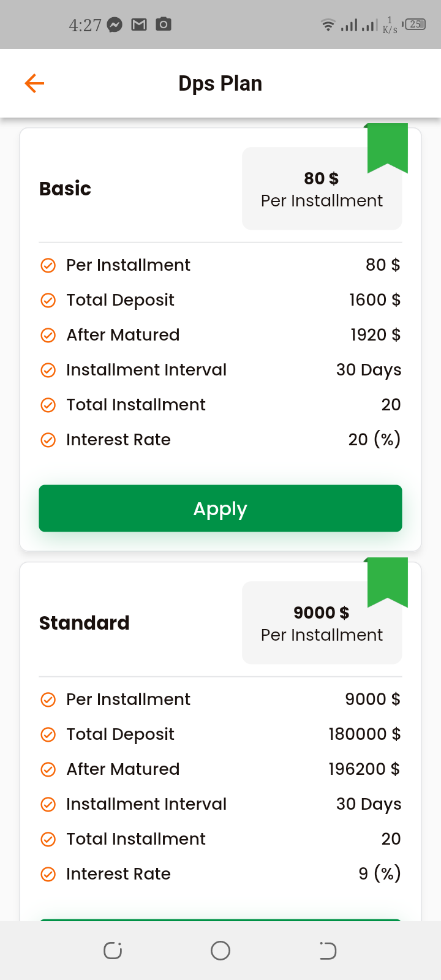Tap the orange back arrow
The width and height of the screenshot is (441, 980).
point(34,83)
